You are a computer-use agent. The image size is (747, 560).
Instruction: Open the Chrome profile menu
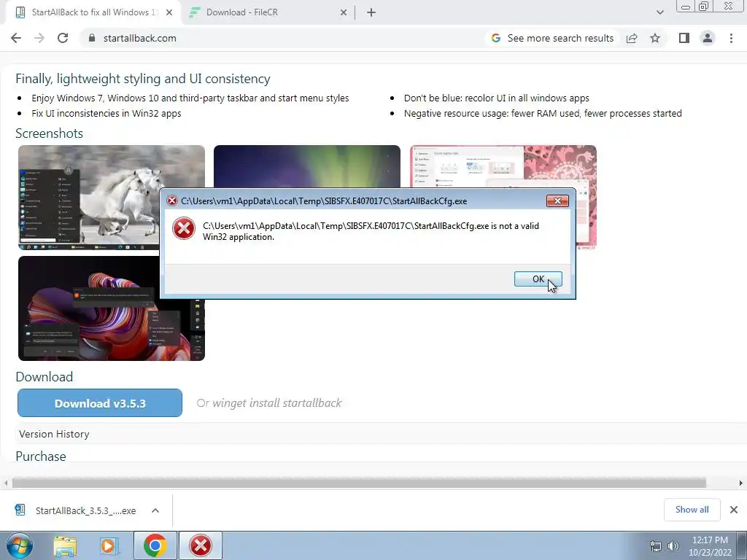tap(708, 38)
